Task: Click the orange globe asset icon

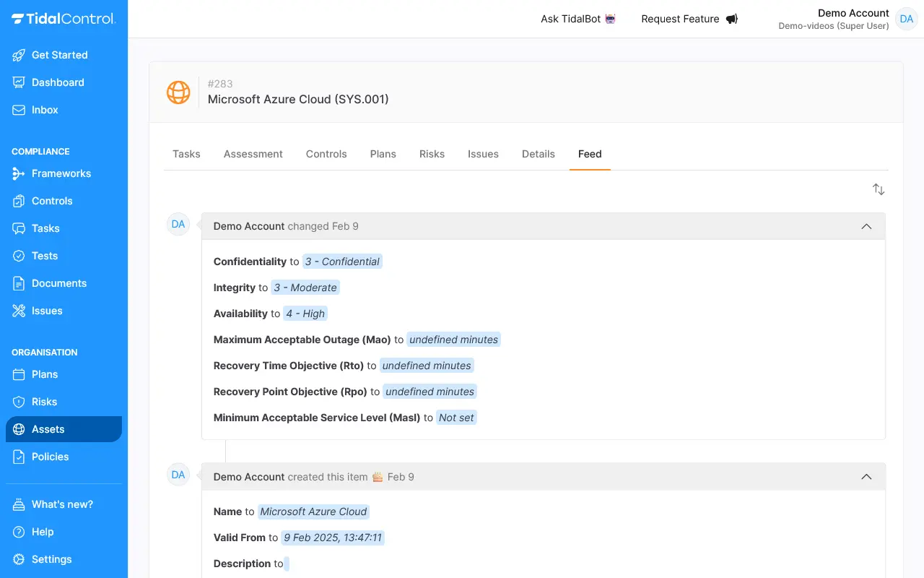Action: 178,92
